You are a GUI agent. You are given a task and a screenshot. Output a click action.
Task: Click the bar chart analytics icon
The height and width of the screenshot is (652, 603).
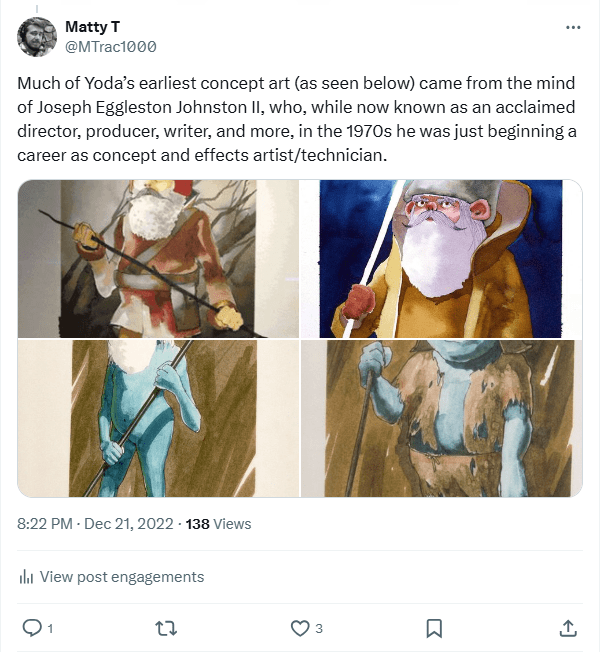pos(26,577)
